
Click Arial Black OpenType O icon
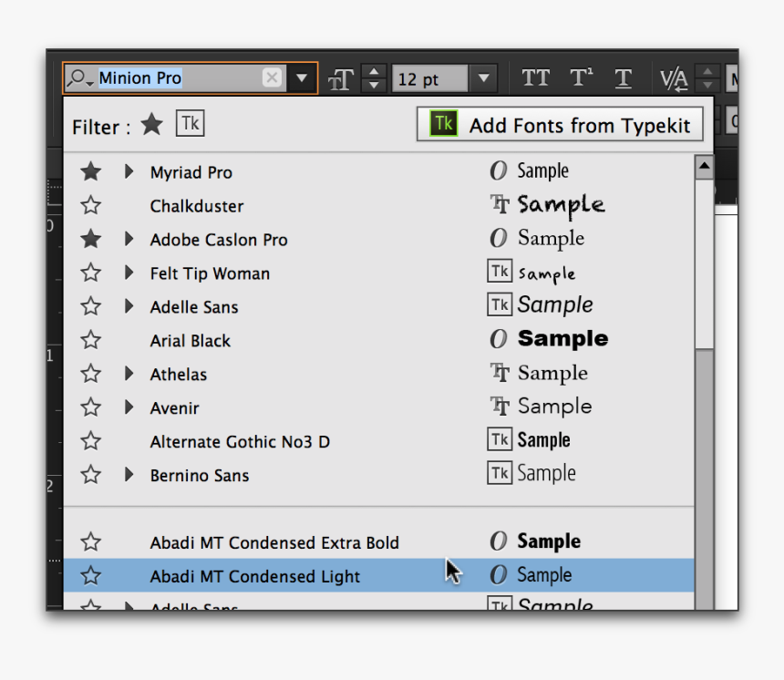(x=499, y=339)
